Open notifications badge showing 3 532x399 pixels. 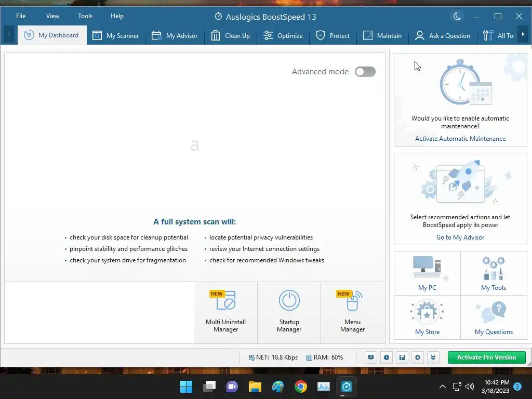point(517,387)
